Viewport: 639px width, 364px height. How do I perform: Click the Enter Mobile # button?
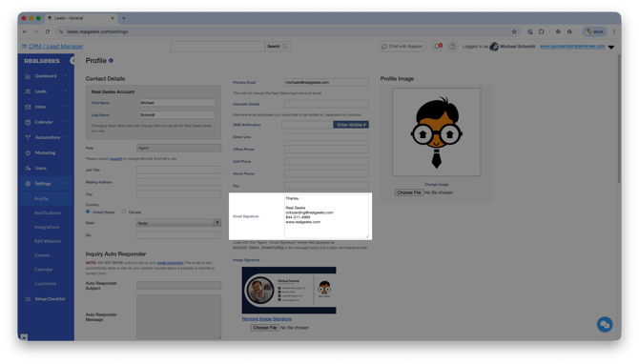pyautogui.click(x=351, y=125)
